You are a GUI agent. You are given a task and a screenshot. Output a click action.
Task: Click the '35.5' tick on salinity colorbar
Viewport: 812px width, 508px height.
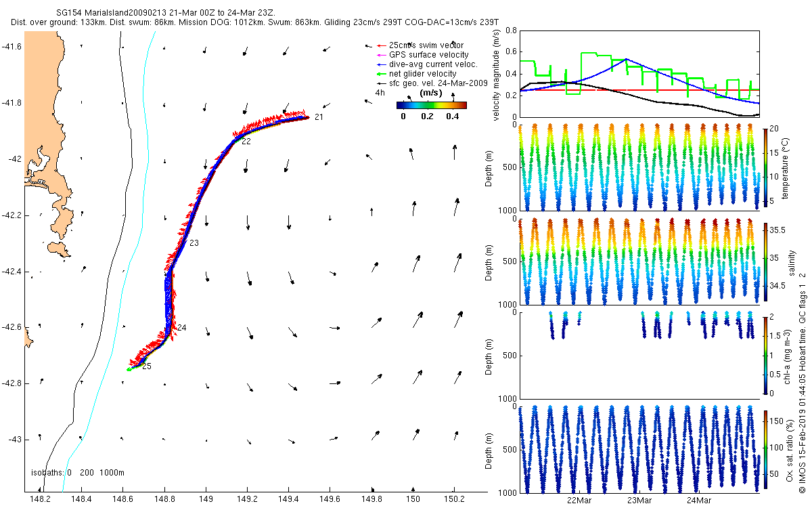click(778, 231)
